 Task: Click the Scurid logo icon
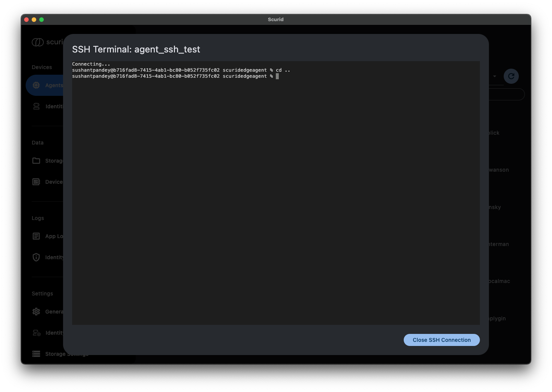click(x=38, y=42)
